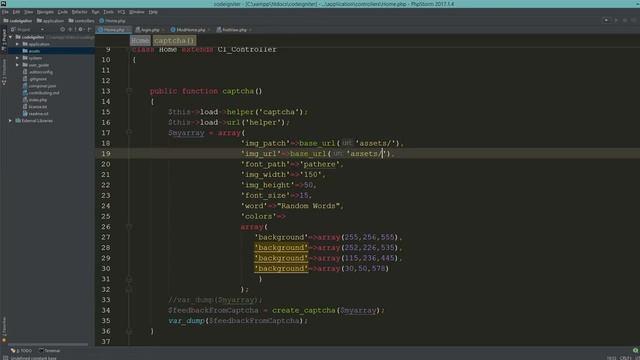
Task: Open the Favorites tool window stripe button
Action: 4,329
